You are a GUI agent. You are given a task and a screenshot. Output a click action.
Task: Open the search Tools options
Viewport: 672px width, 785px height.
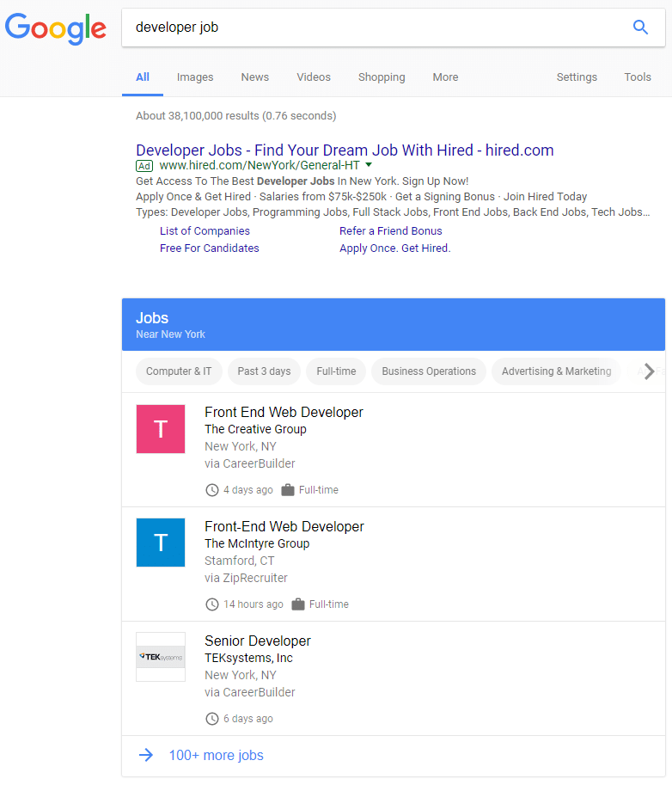pos(638,77)
